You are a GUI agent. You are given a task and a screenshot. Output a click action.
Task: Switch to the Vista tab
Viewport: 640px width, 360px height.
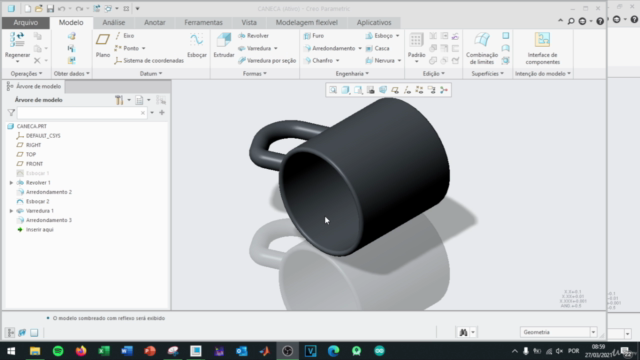click(x=249, y=22)
